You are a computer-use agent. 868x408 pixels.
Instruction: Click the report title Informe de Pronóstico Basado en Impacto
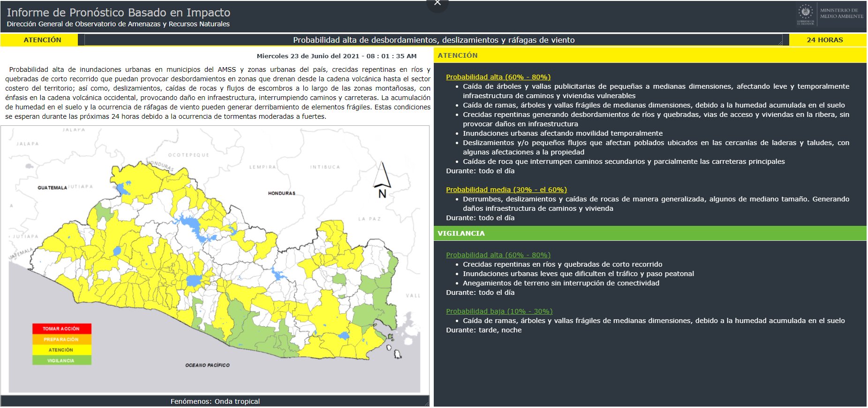pyautogui.click(x=119, y=13)
